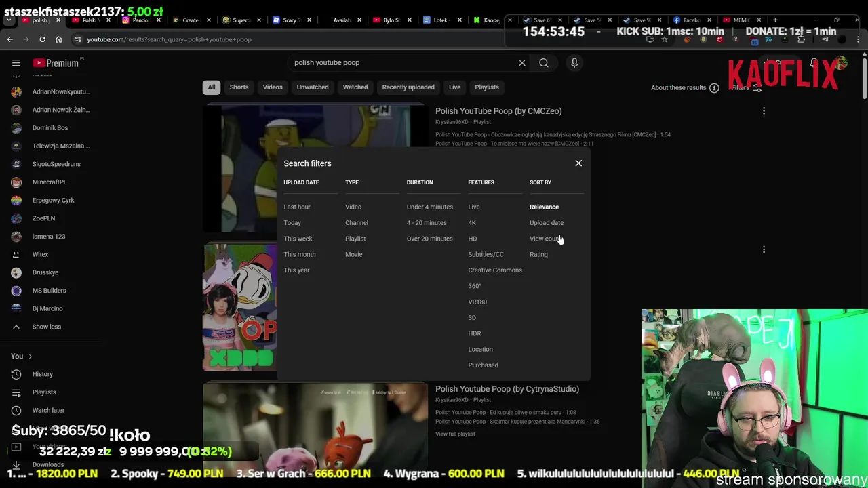
Task: Select the Unwatched filter chip
Action: coord(313,87)
